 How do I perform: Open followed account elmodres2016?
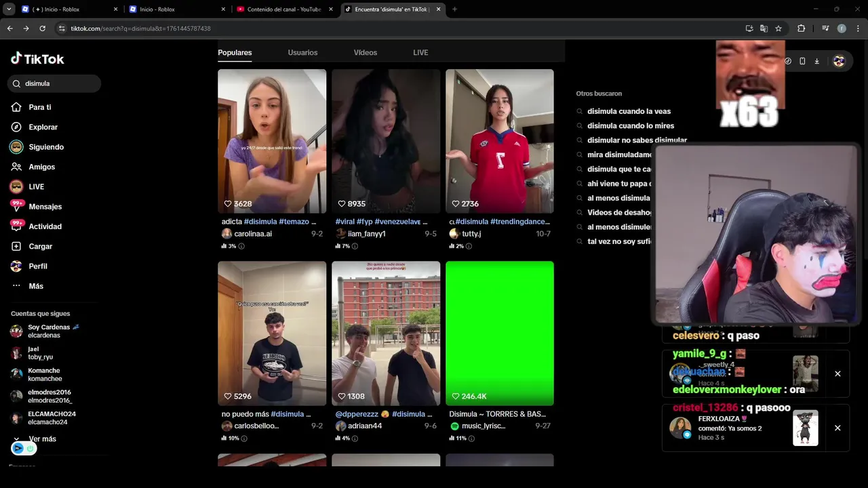[41, 396]
